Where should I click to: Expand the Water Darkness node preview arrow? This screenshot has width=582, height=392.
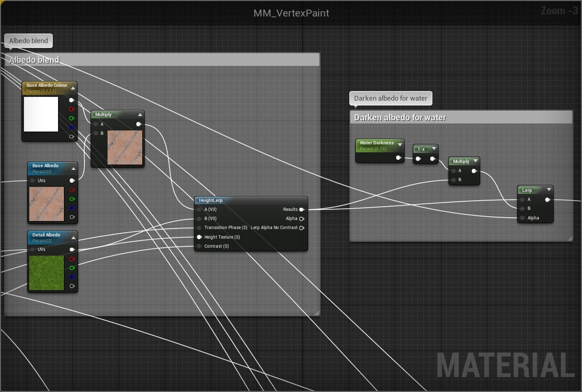400,145
